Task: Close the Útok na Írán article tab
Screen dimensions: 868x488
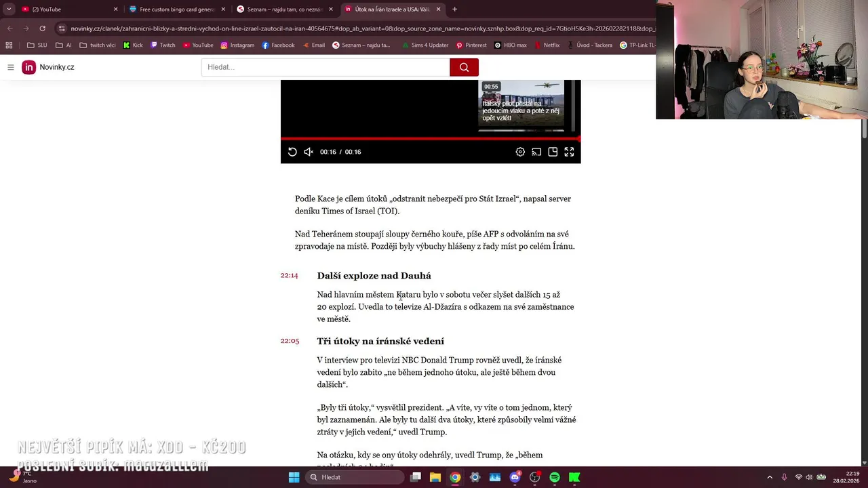Action: click(438, 9)
